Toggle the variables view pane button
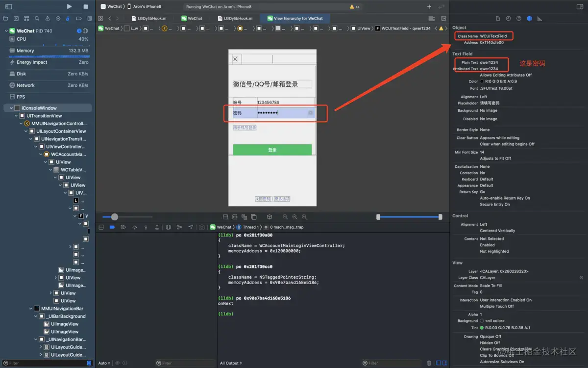The height and width of the screenshot is (368, 588). (439, 363)
